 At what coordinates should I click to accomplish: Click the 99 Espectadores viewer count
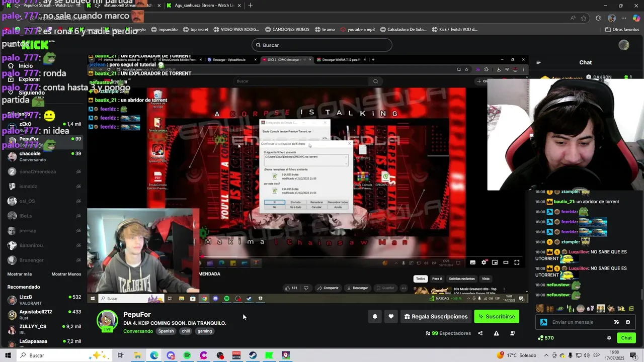[448, 333]
